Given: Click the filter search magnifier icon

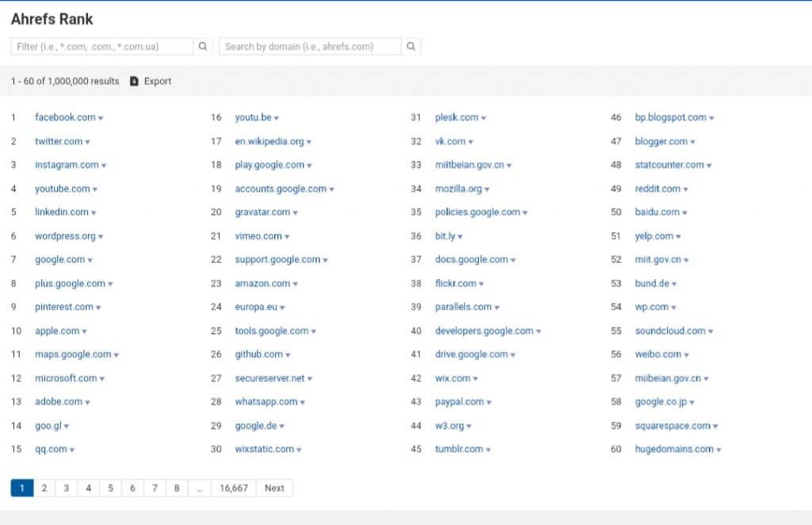Looking at the screenshot, I should 203,47.
